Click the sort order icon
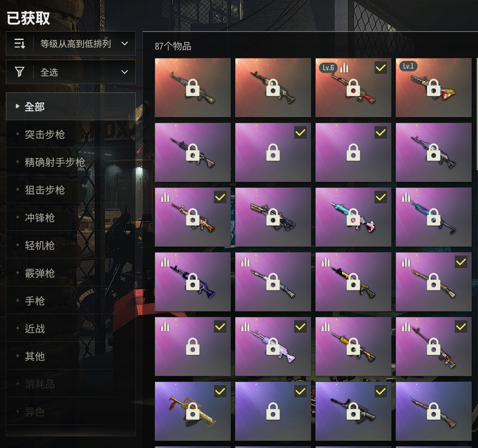This screenshot has height=448, width=478. pos(19,43)
